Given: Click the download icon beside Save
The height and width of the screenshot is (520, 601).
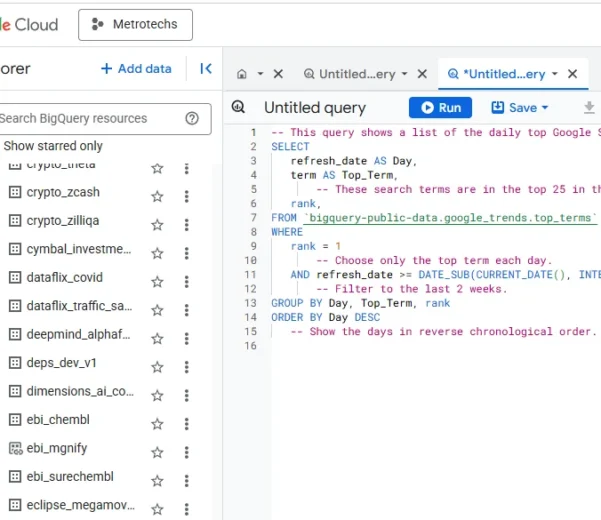Looking at the screenshot, I should (x=589, y=108).
